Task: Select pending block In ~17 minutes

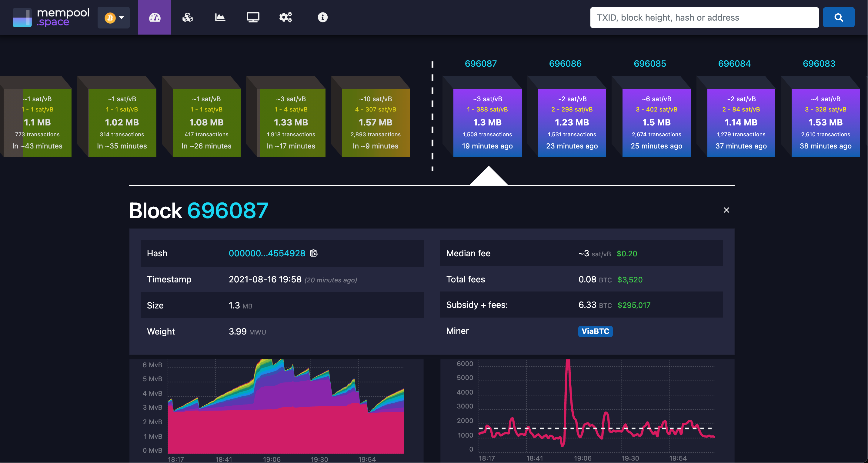Action: 291,123
